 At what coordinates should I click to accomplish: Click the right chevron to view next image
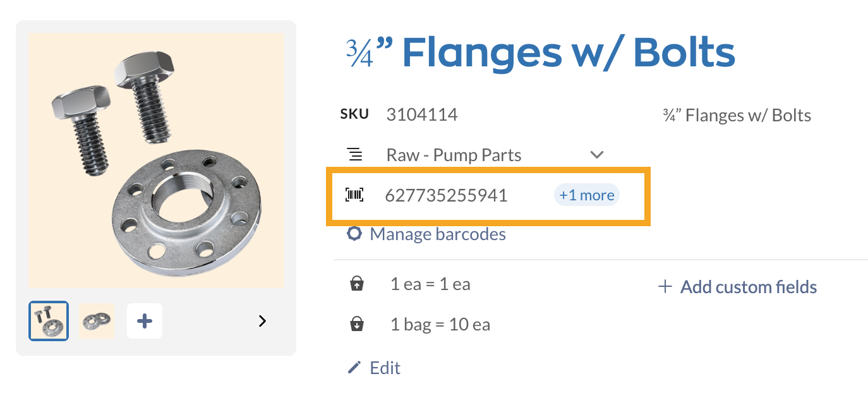262,321
